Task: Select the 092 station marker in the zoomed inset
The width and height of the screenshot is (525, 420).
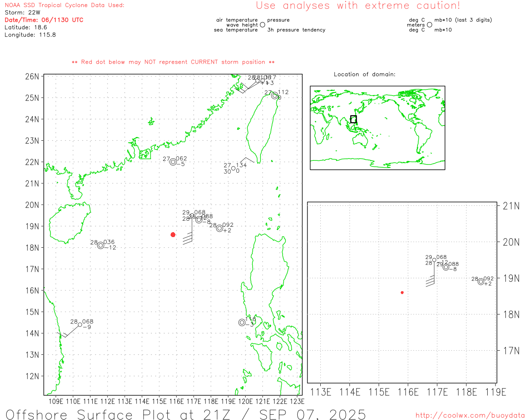Action: (x=481, y=282)
